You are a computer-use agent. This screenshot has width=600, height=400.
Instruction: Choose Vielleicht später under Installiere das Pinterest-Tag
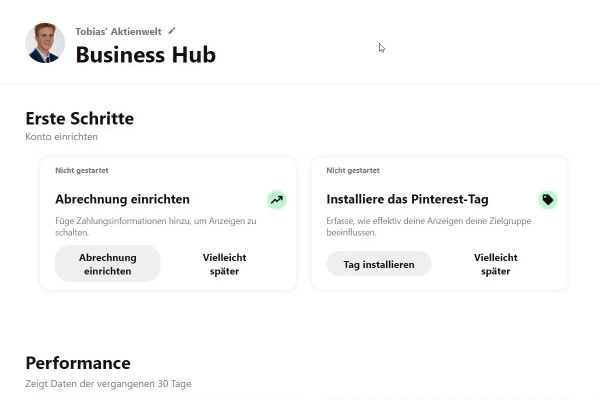[496, 264]
